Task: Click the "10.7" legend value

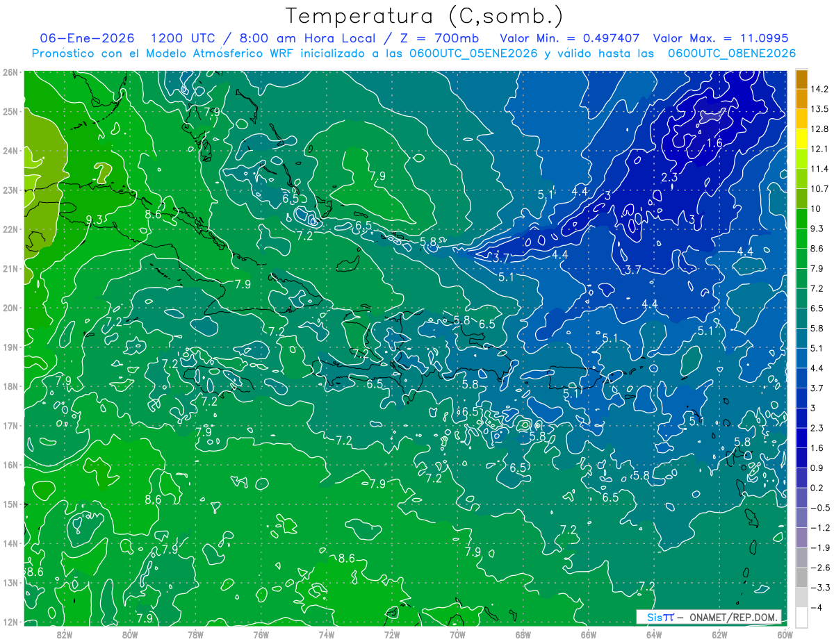Action: 819,189
